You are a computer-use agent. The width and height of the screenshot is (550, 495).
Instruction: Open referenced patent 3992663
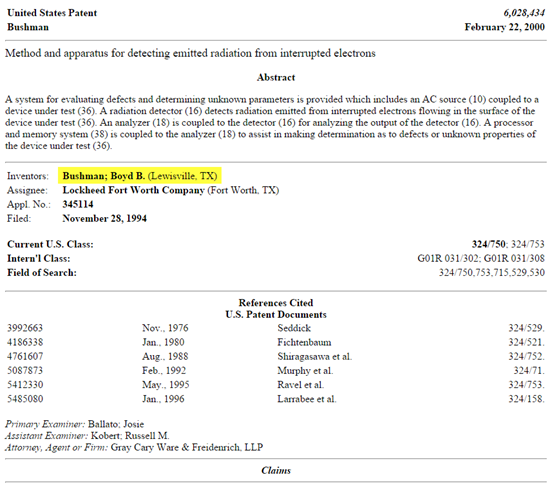pyautogui.click(x=25, y=328)
